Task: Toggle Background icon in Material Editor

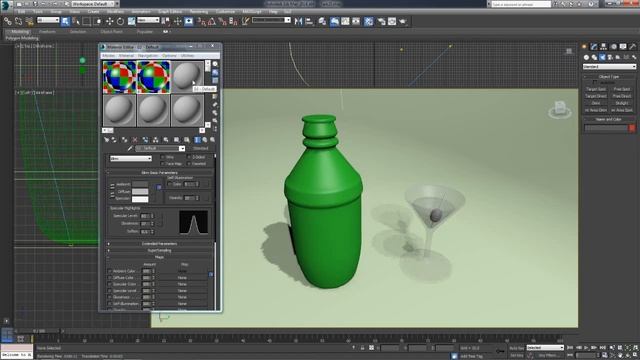Action: click(x=215, y=80)
